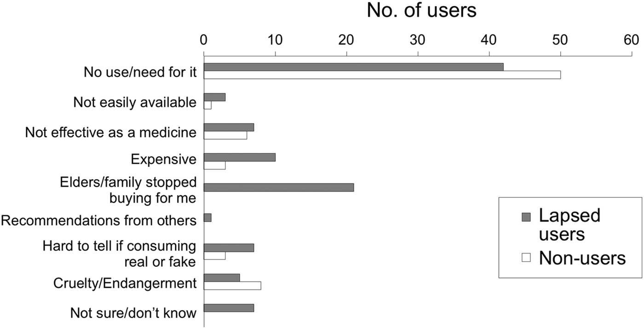Select the "Non-users" legend label

click(581, 258)
